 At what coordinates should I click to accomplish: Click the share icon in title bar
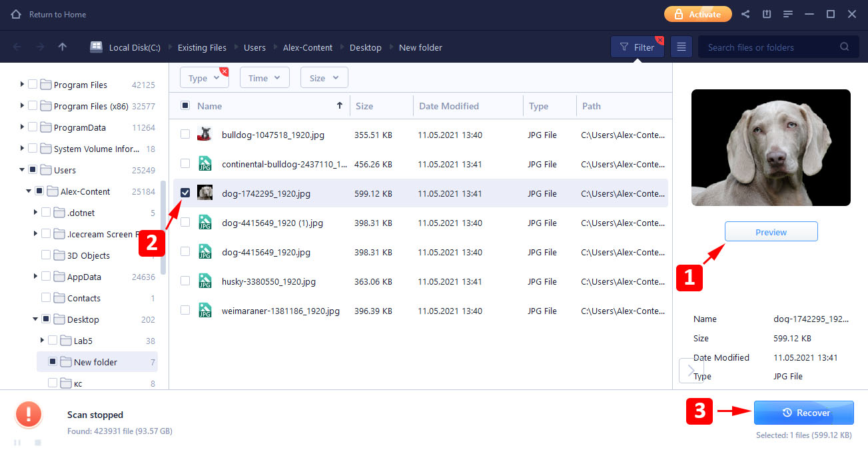click(x=745, y=14)
